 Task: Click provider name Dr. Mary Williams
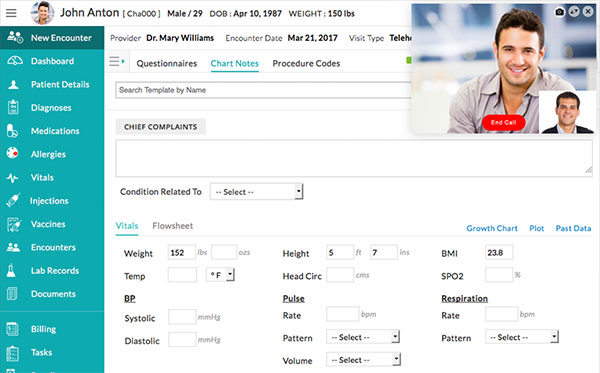click(180, 38)
